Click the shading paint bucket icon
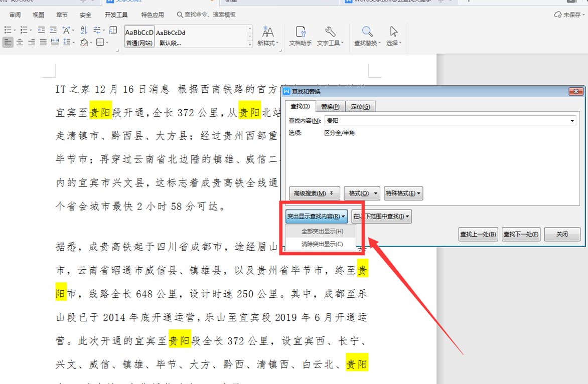Viewport: 588px width, 384px height. tap(84, 42)
